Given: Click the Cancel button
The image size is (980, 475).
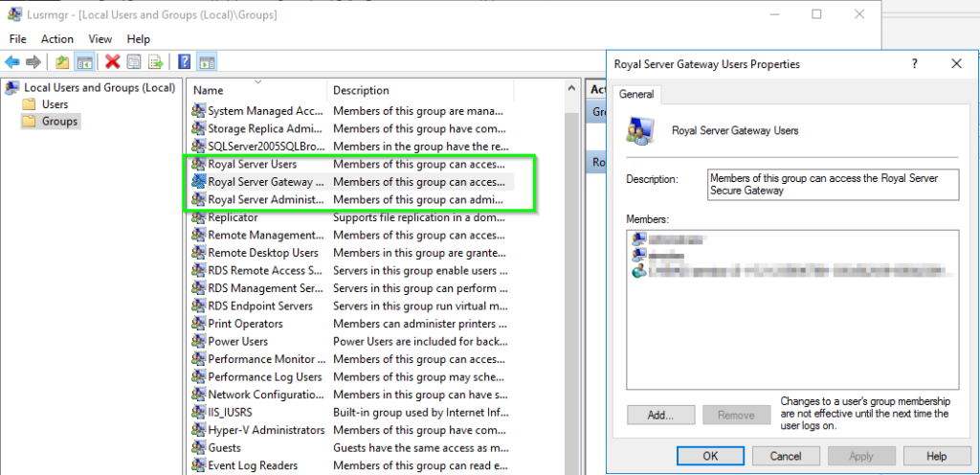Looking at the screenshot, I should pos(786,456).
